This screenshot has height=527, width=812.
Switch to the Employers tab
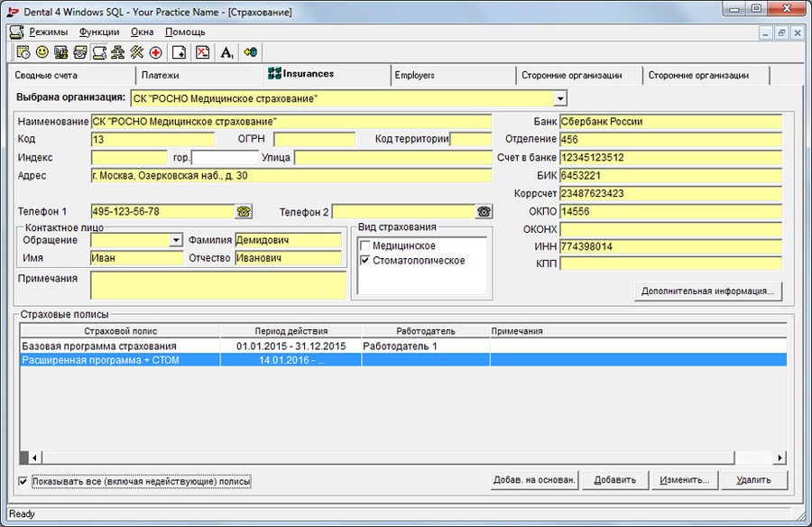click(453, 76)
